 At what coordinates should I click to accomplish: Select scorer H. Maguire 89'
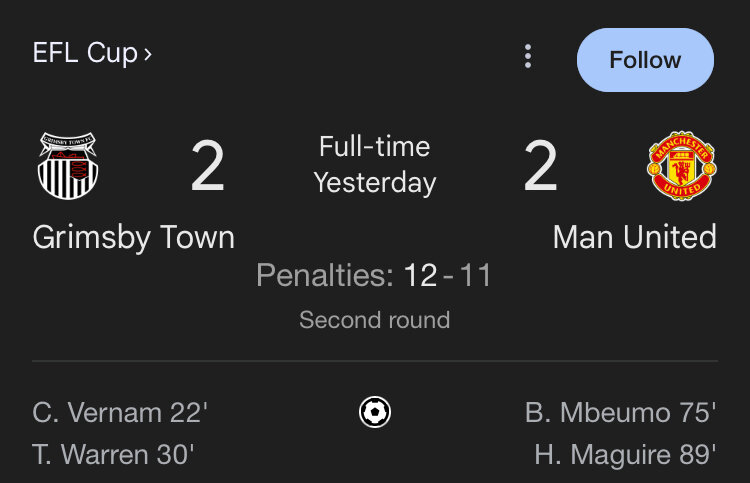tap(625, 455)
